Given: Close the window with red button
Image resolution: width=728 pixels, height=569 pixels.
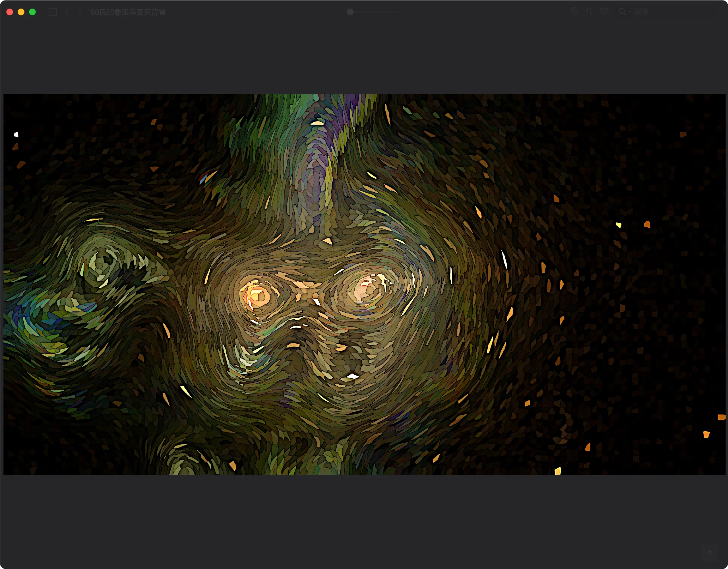Looking at the screenshot, I should click(x=10, y=12).
